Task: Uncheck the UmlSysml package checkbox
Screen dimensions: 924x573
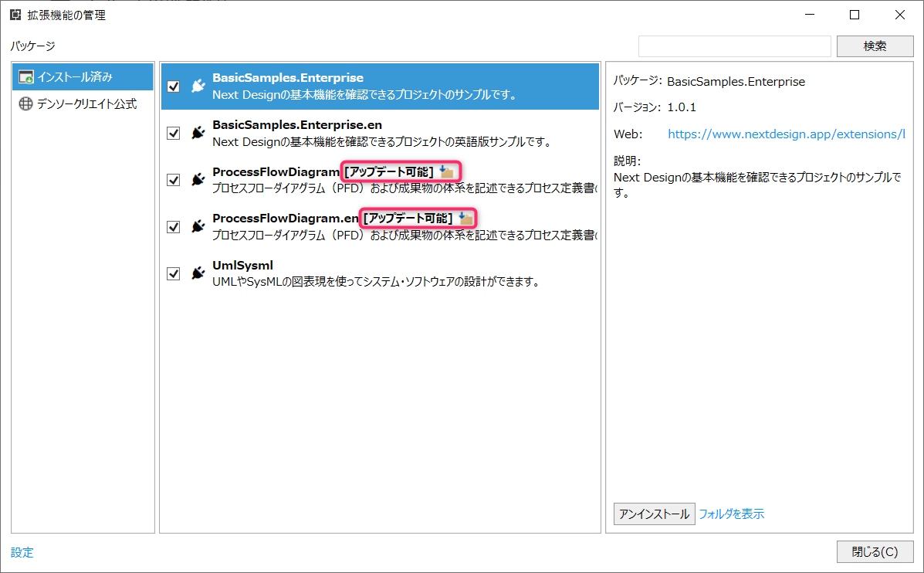Action: 173,273
